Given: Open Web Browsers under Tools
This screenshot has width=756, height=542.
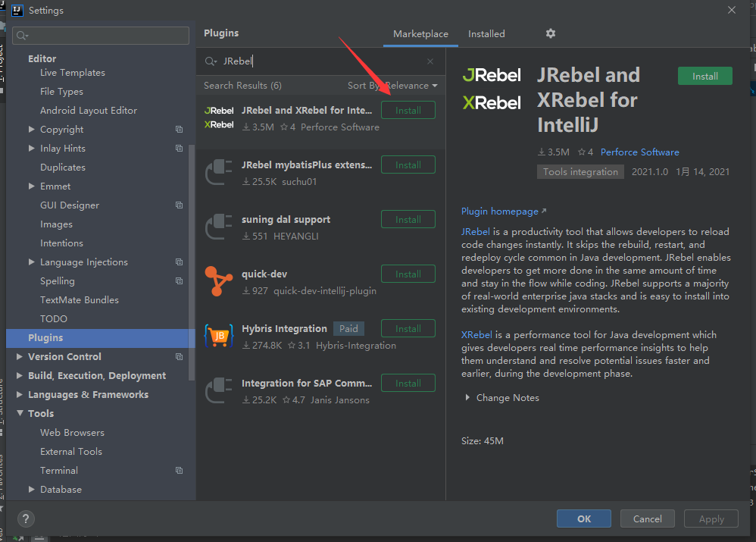Looking at the screenshot, I should (72, 432).
